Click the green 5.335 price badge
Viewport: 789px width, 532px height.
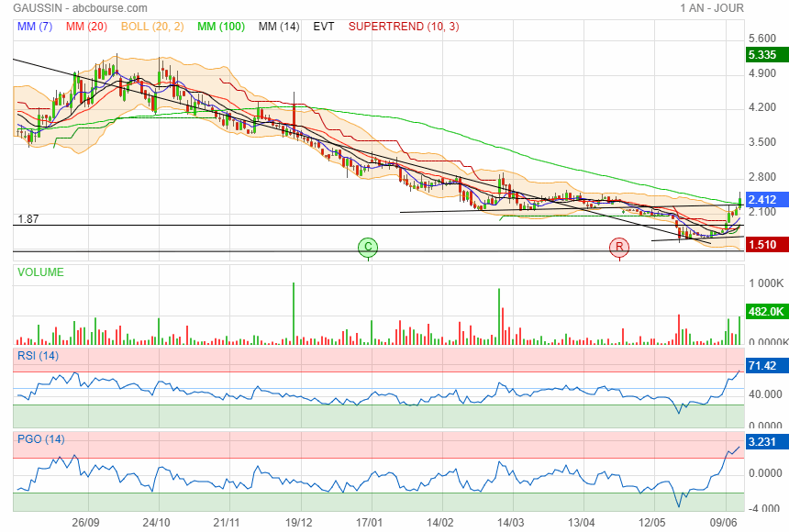coord(767,55)
